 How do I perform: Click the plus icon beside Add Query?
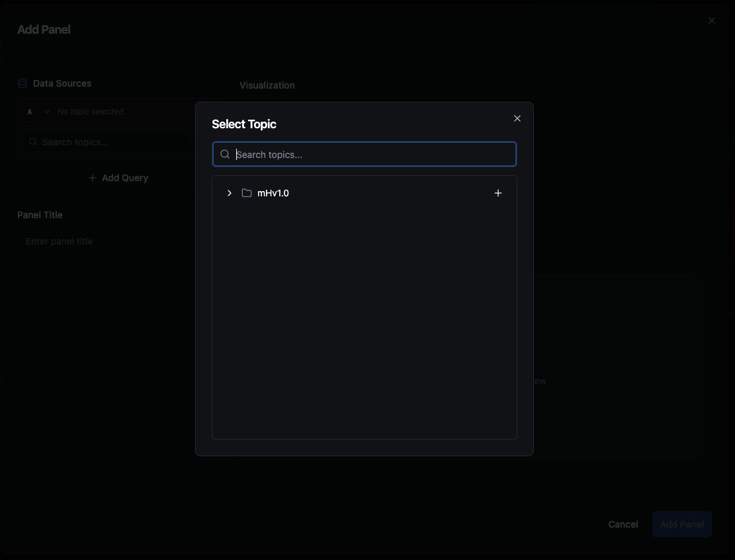[93, 178]
